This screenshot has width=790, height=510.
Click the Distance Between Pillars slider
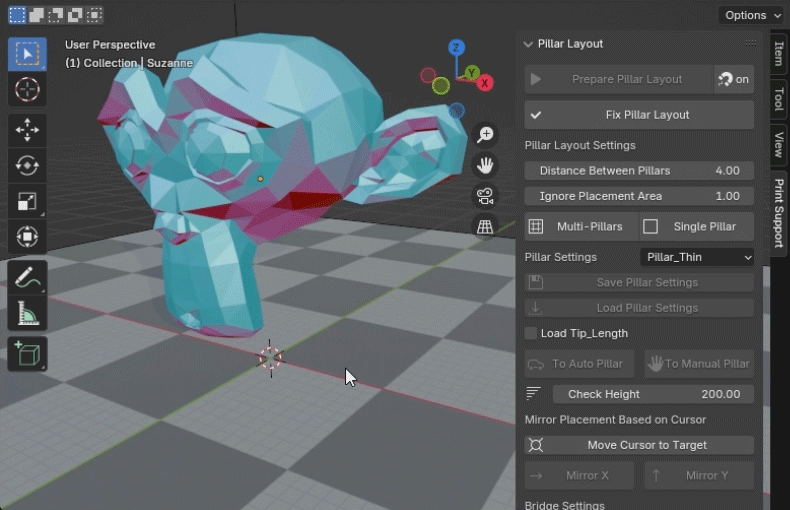click(639, 171)
